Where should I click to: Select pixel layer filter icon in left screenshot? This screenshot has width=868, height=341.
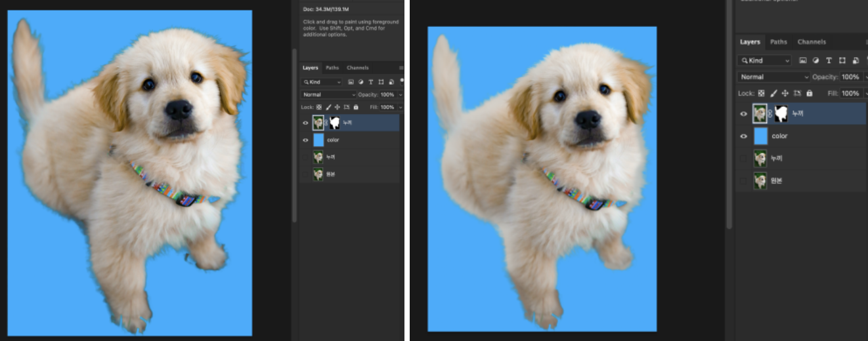(x=351, y=82)
